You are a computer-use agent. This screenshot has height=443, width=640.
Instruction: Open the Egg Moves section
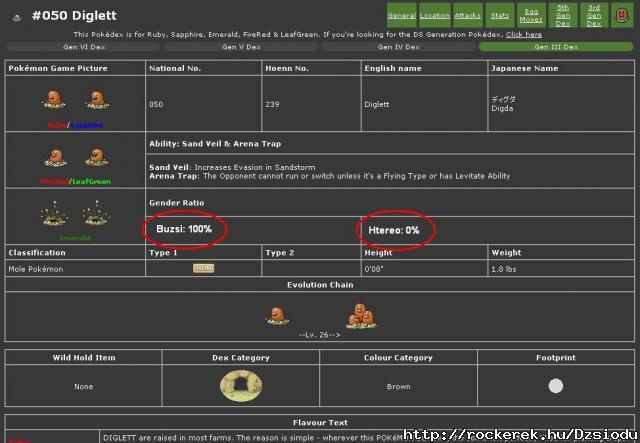click(x=531, y=15)
